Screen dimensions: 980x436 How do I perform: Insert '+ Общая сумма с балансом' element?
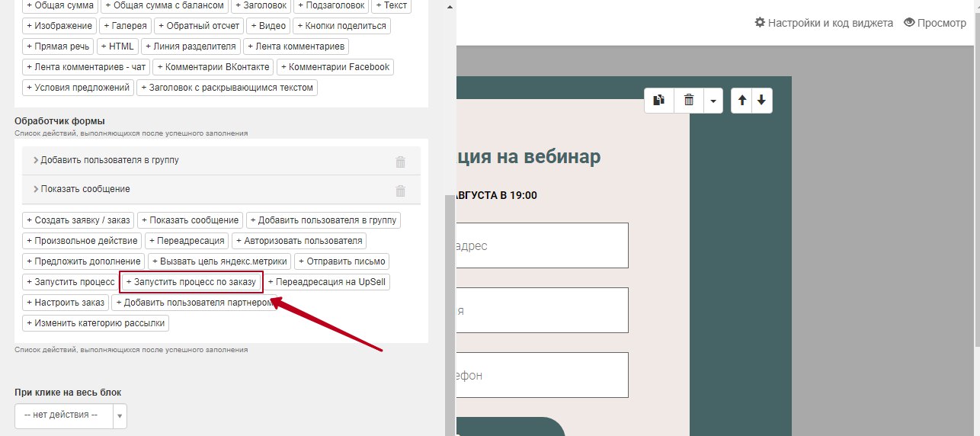click(165, 5)
